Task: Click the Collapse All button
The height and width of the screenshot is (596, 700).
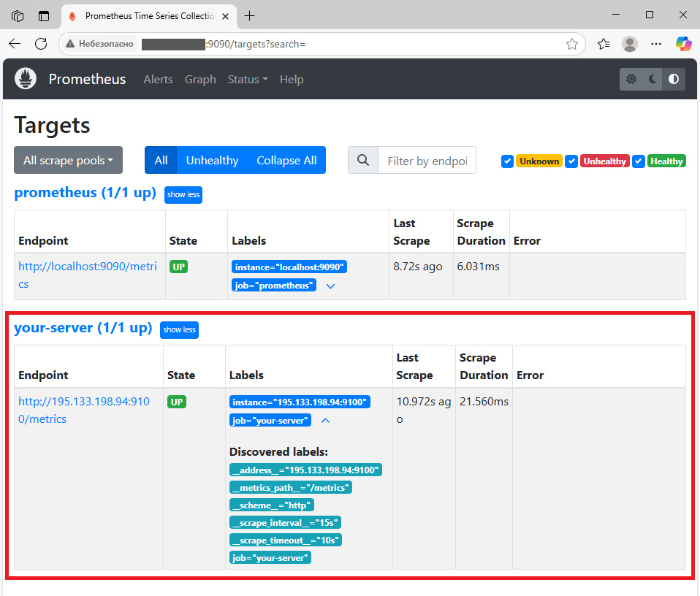Action: click(x=286, y=160)
